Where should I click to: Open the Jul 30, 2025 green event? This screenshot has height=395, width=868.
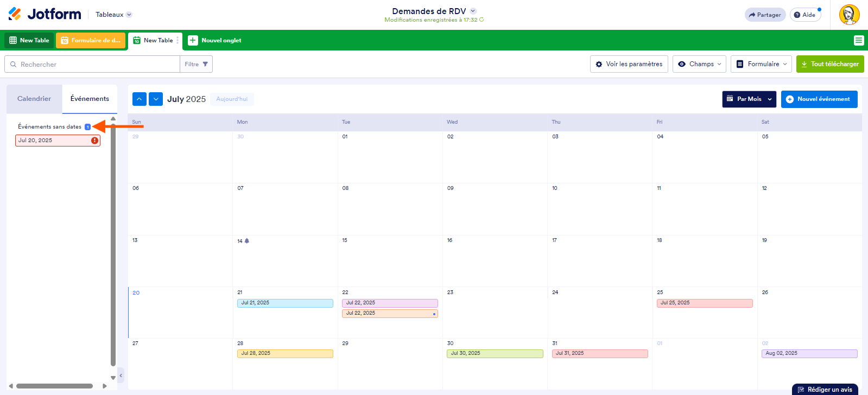495,353
